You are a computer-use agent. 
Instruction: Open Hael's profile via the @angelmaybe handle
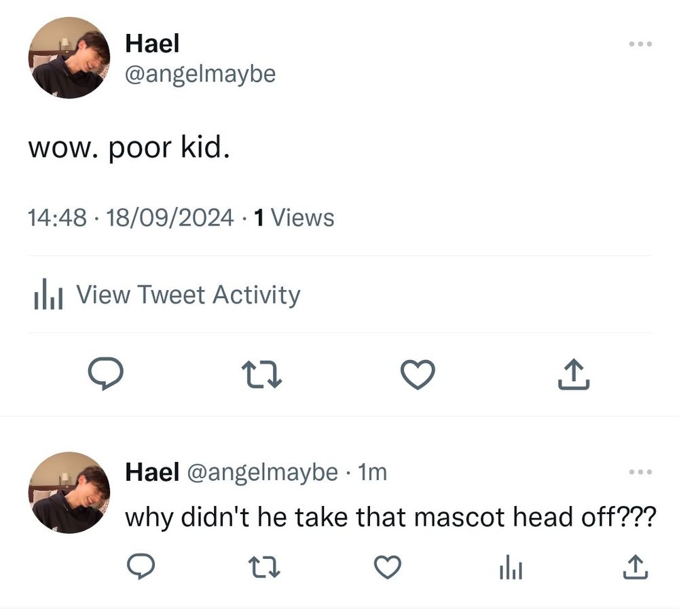coord(199,73)
